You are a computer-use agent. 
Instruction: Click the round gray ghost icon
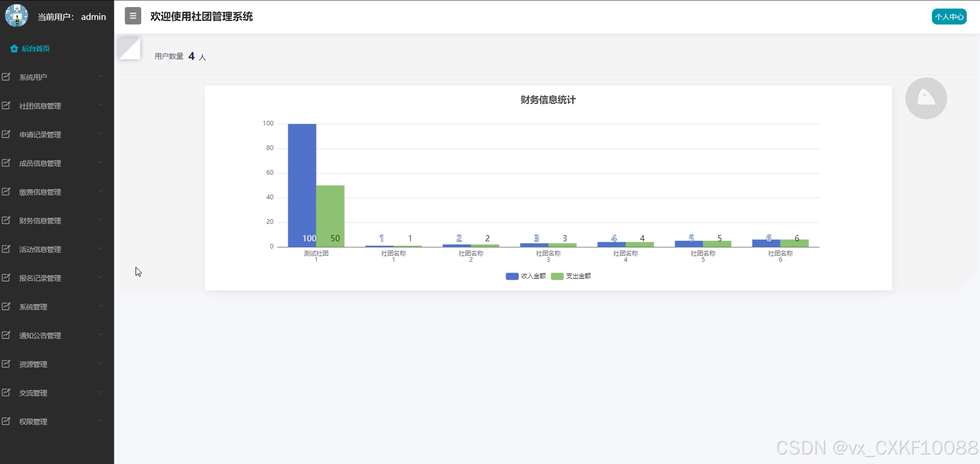(926, 98)
